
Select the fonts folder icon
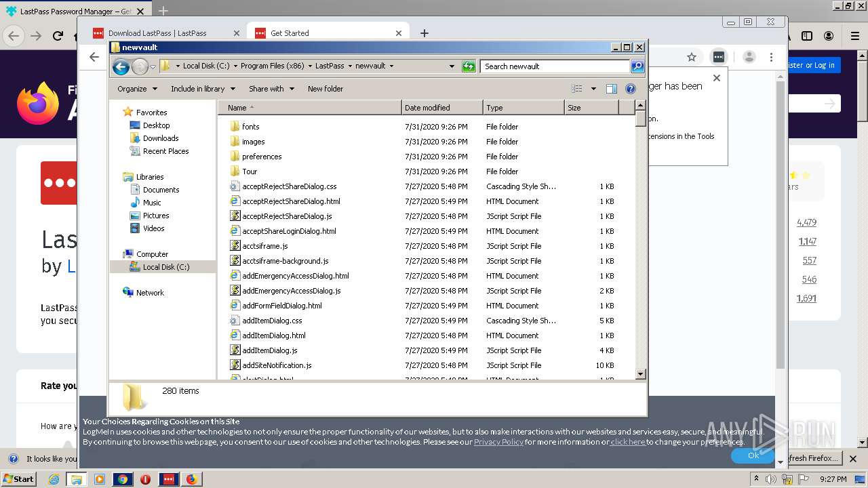235,127
